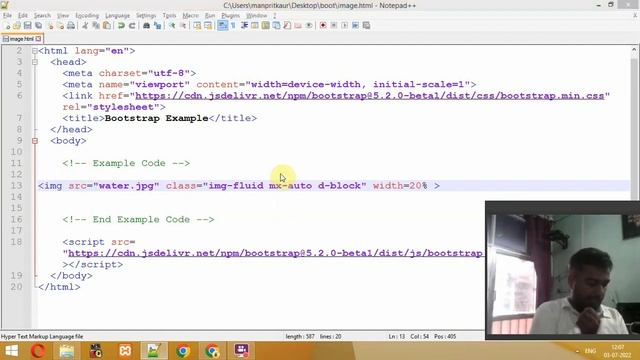Zoom in using toolbar icon

(172, 26)
